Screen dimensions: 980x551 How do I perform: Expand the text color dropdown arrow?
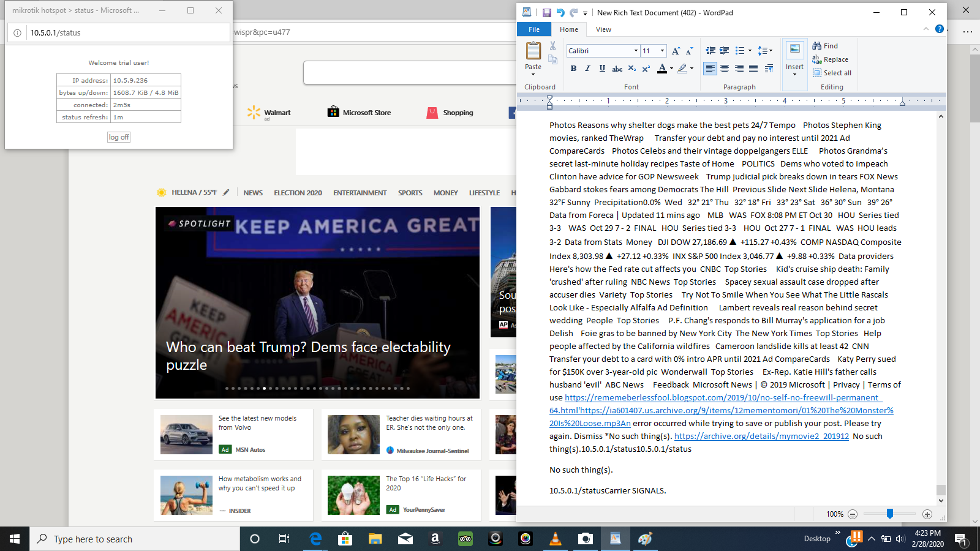tap(671, 69)
